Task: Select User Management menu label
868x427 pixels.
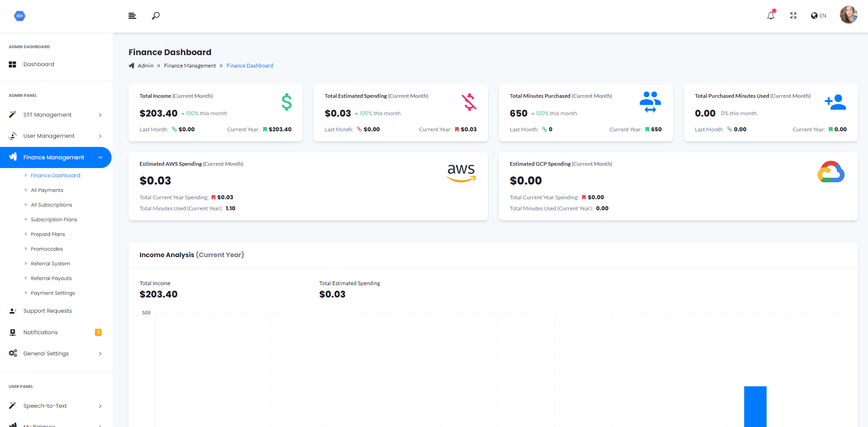Action: 49,136
